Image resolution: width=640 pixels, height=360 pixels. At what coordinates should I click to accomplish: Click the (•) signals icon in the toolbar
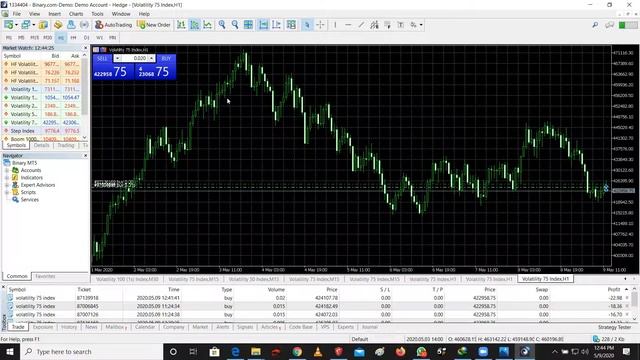coord(84,25)
